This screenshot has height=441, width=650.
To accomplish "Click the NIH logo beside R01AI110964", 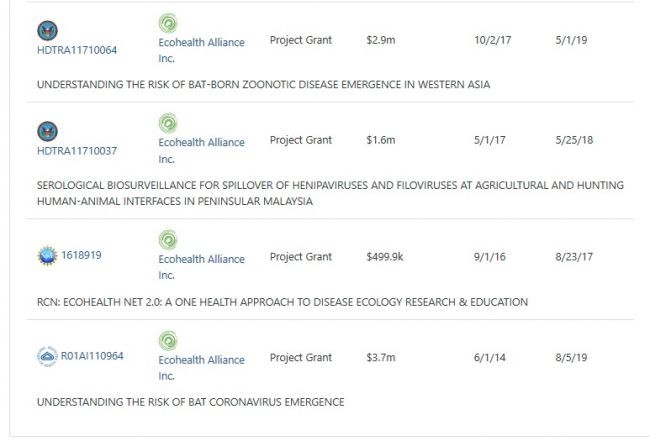I will click(47, 356).
